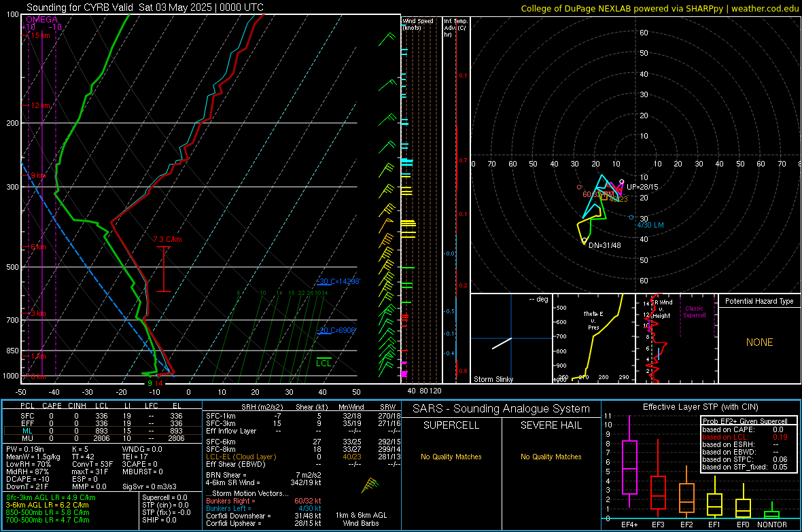Click the Storm Slinky label
802x532 pixels.
[x=493, y=379]
